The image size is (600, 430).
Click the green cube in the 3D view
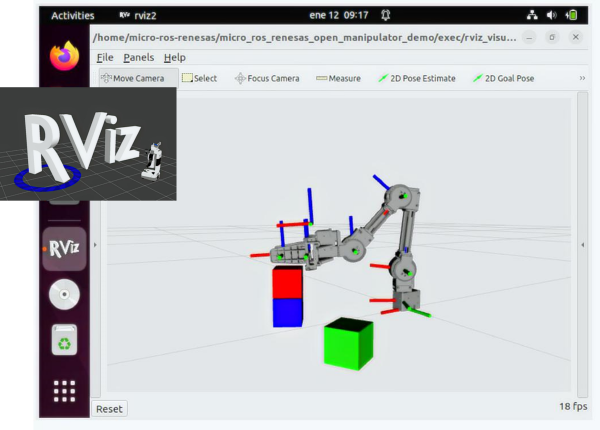(348, 344)
